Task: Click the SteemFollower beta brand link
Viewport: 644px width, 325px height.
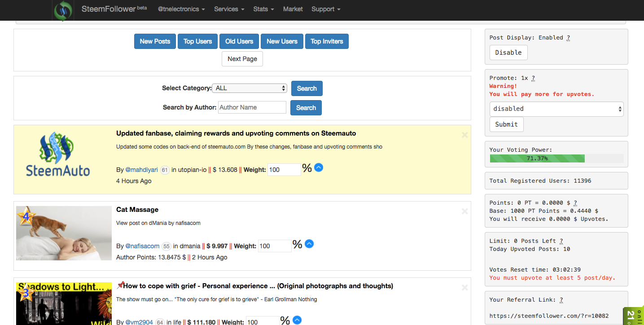Action: 114,9
